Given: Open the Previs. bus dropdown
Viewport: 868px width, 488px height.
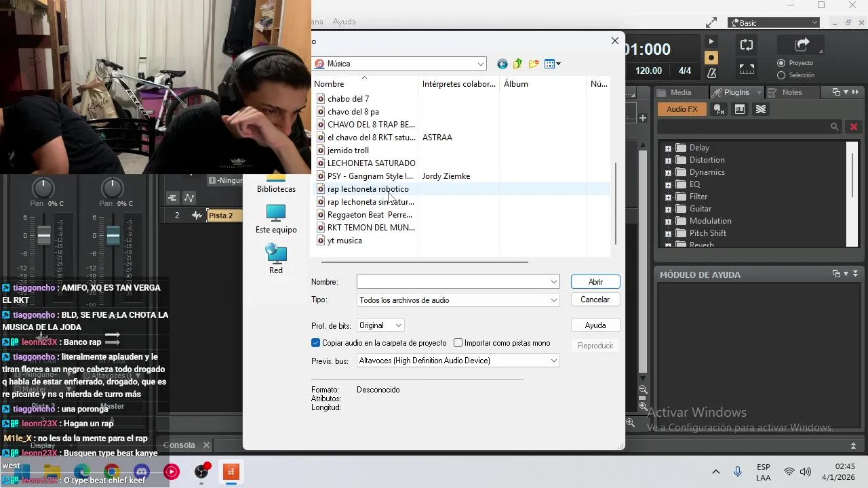Looking at the screenshot, I should click(553, 361).
